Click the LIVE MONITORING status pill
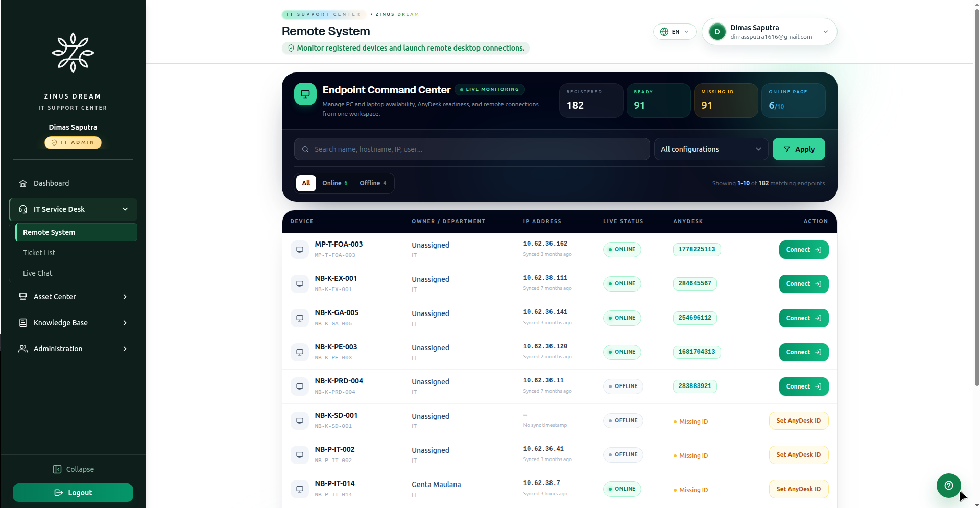Screen dimensions: 980x508 pos(489,89)
